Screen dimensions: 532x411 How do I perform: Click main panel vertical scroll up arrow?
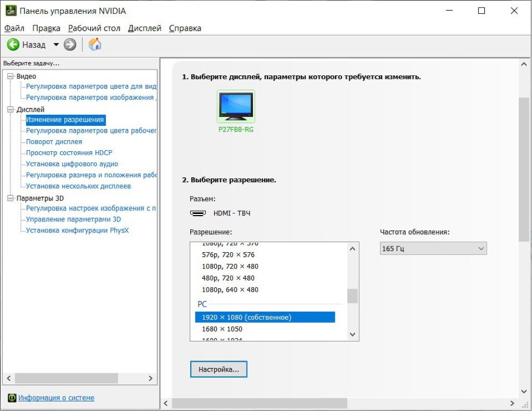524,64
